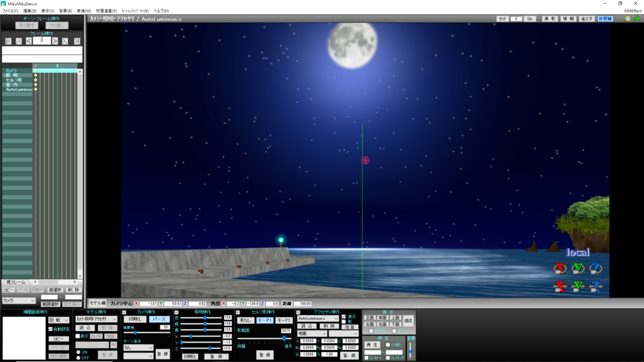Step forward one frame with the > button
The height and width of the screenshot is (362, 644).
(x=55, y=41)
